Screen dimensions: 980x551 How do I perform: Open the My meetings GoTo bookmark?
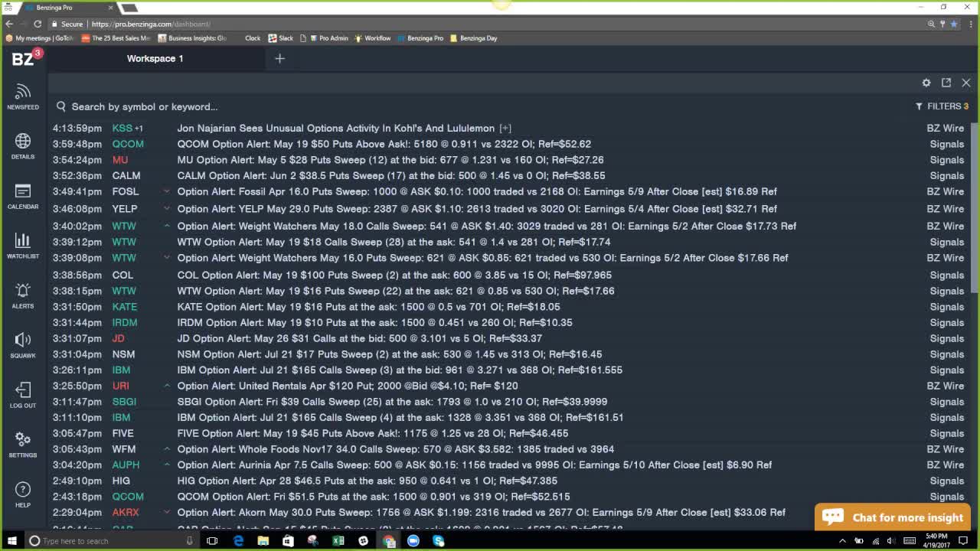(39, 38)
